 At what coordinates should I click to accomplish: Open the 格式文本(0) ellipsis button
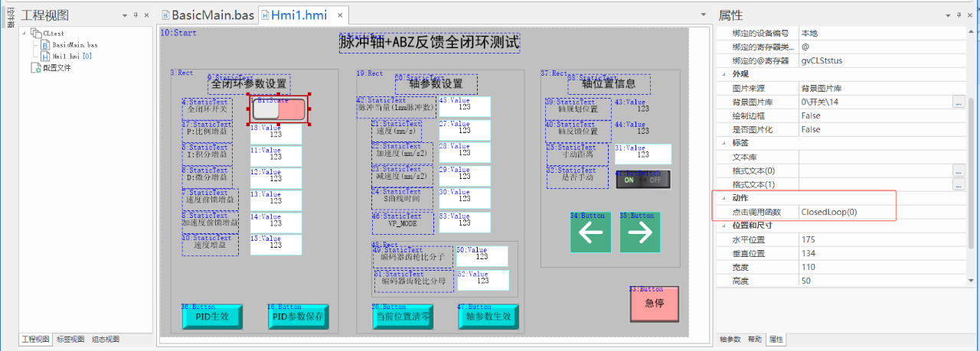(x=958, y=171)
